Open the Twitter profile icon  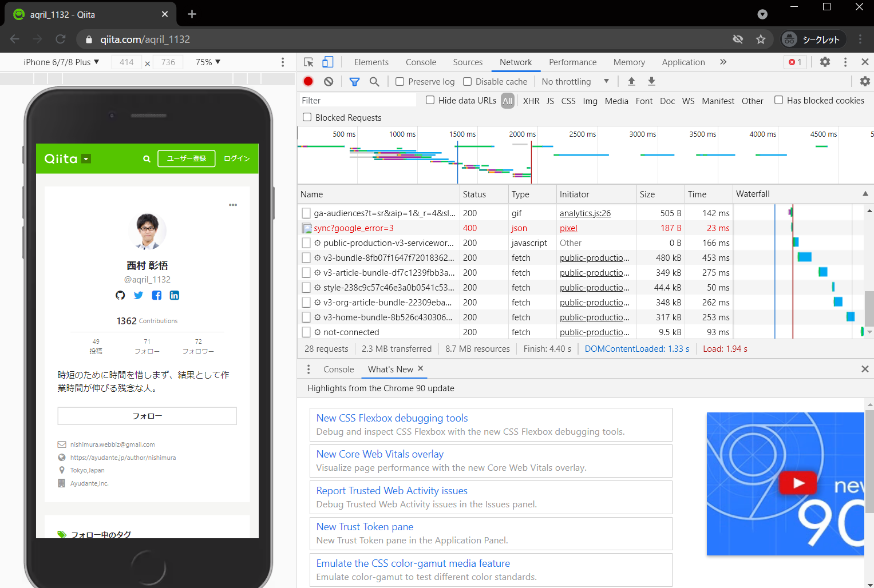coord(139,295)
